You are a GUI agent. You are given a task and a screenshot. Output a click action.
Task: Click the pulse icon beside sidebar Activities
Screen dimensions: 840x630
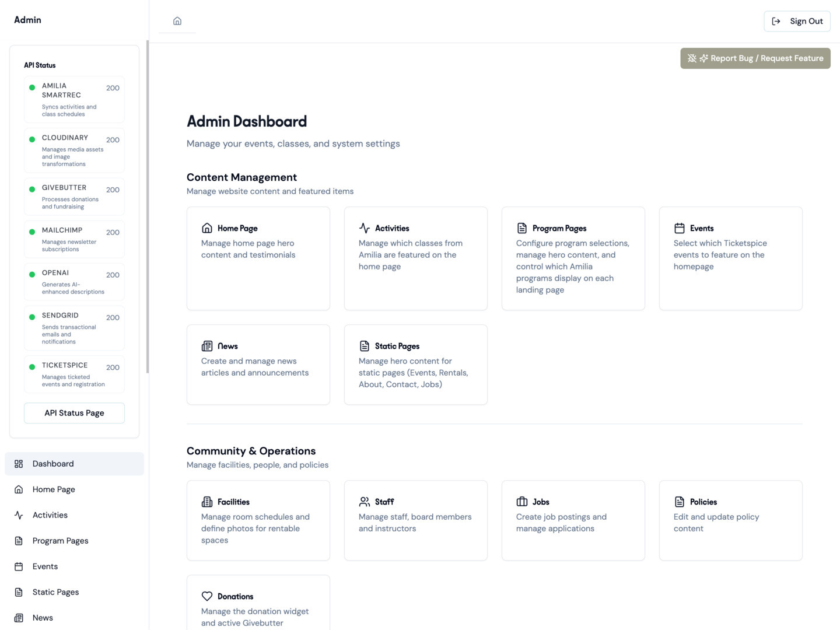[x=19, y=515]
